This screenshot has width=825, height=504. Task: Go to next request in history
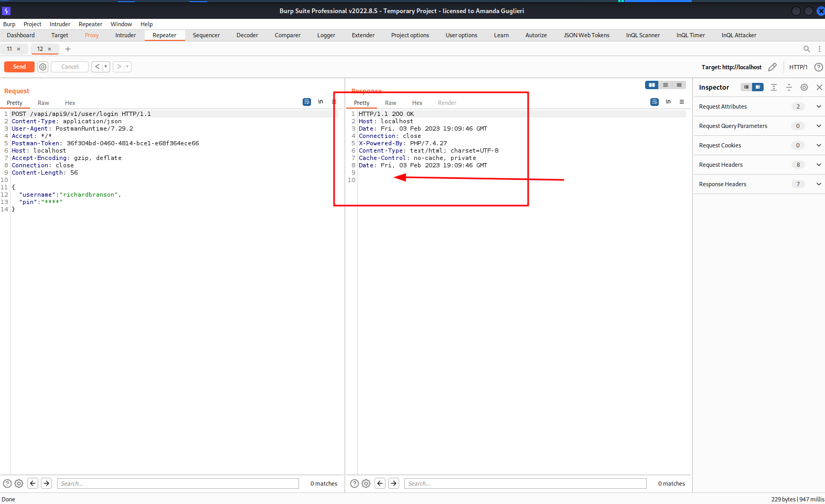pyautogui.click(x=119, y=67)
